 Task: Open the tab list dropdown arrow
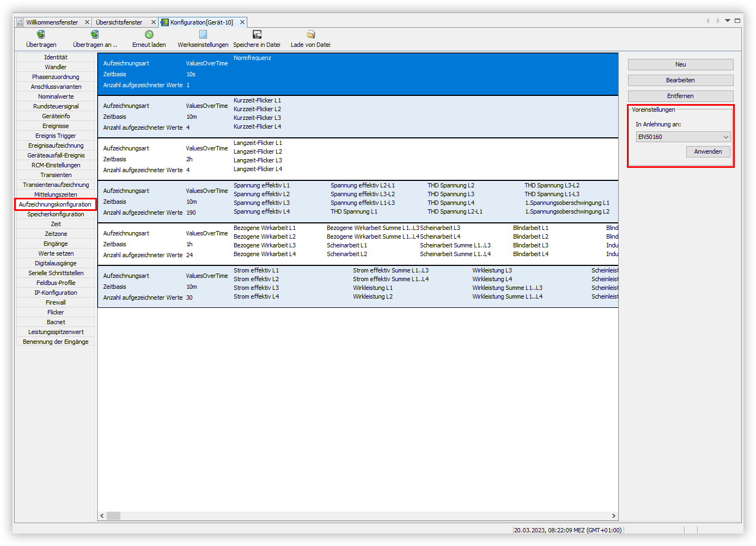tap(727, 21)
